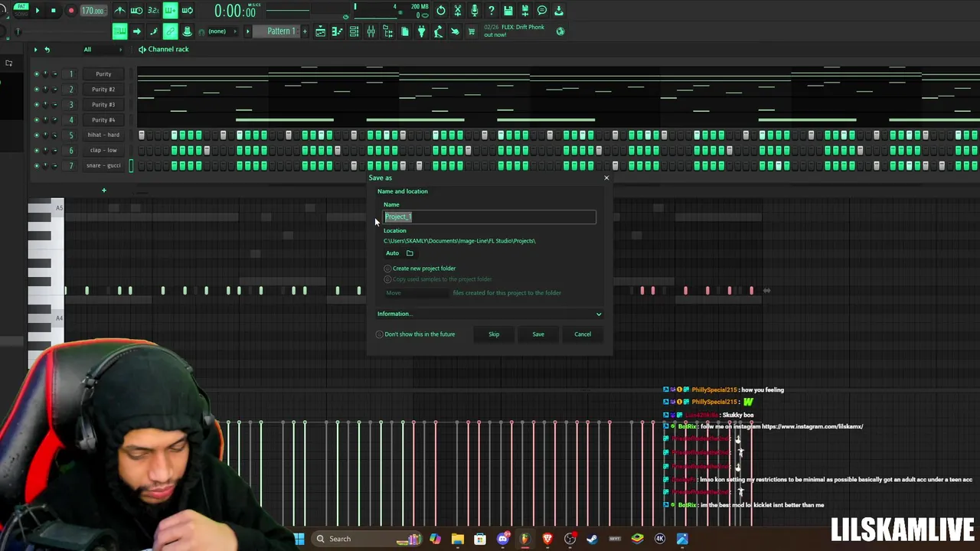Click the taskbar Search box

pyautogui.click(x=367, y=539)
